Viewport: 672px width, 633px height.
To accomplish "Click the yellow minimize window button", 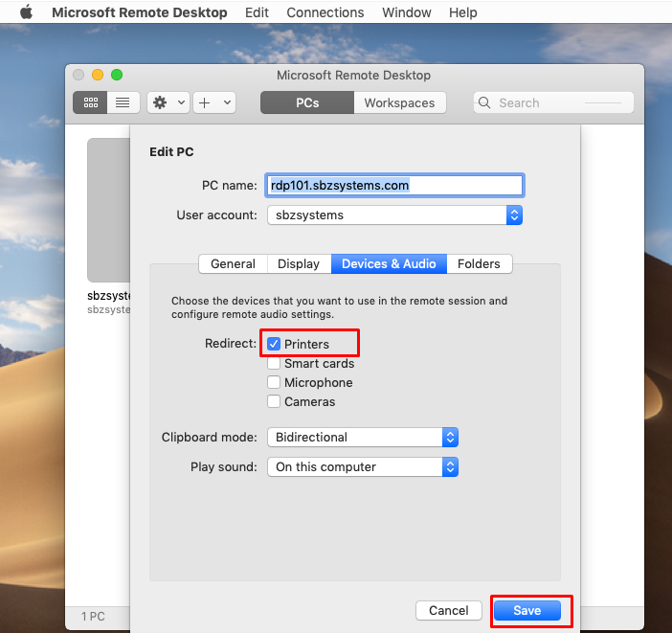I will coord(98,75).
